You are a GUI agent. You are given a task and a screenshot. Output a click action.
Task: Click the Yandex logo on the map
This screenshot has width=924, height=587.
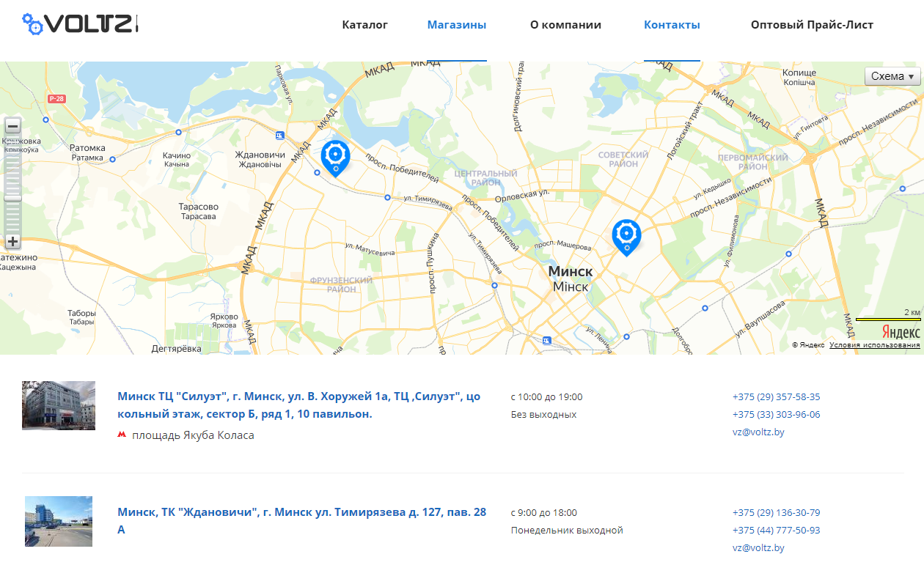[x=900, y=332]
